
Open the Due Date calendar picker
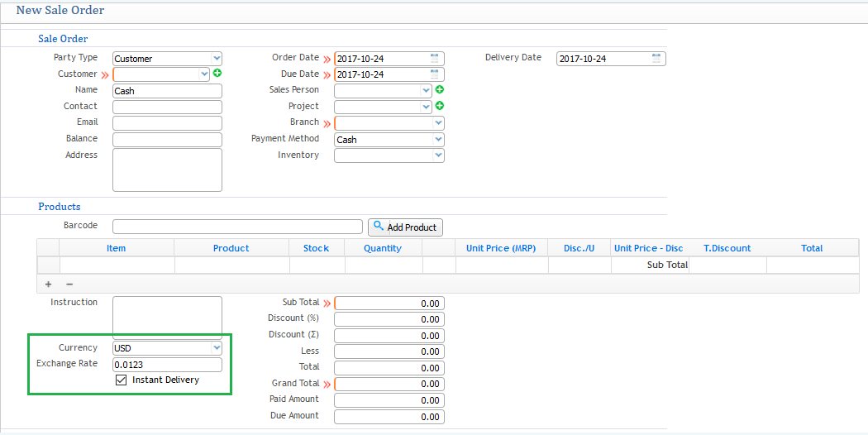pyautogui.click(x=435, y=74)
